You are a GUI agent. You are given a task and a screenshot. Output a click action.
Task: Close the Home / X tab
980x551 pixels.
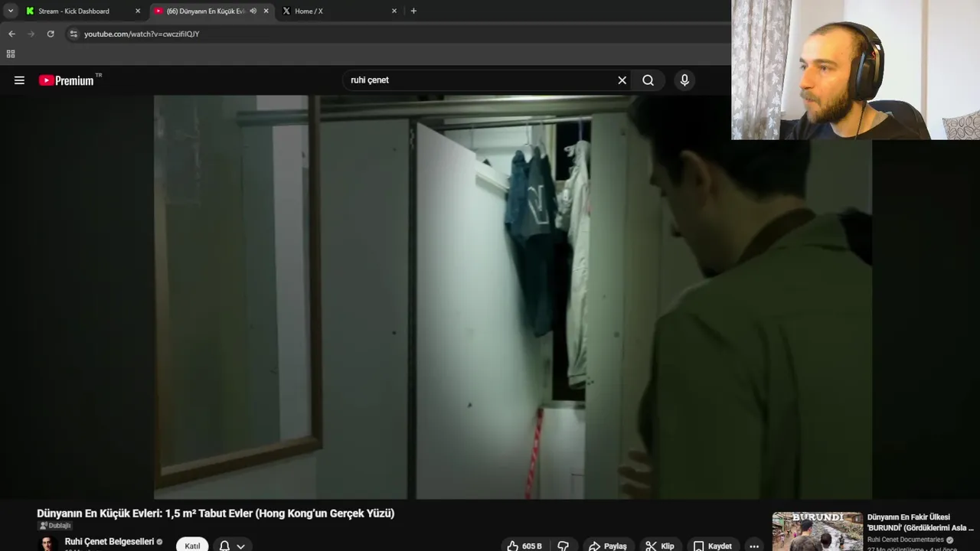(394, 11)
